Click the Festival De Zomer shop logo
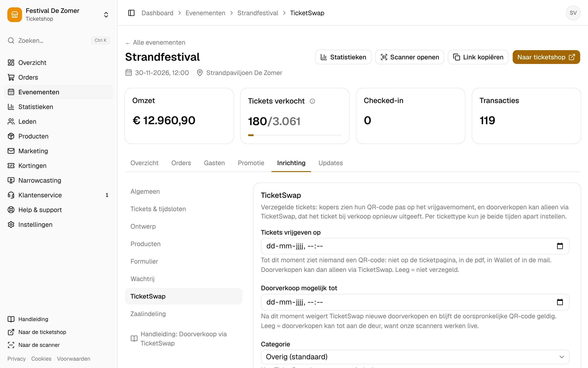The width and height of the screenshot is (588, 368). point(14,14)
